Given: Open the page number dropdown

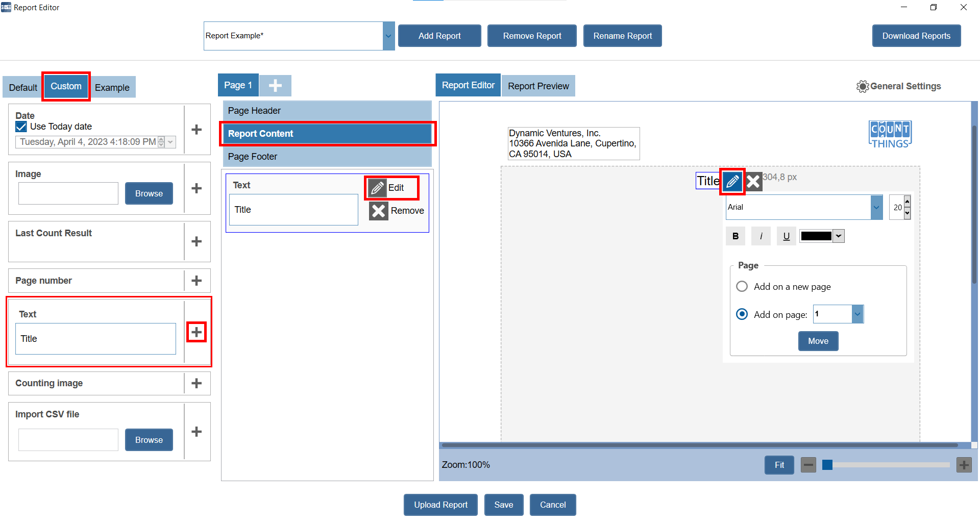Looking at the screenshot, I should click(x=857, y=314).
